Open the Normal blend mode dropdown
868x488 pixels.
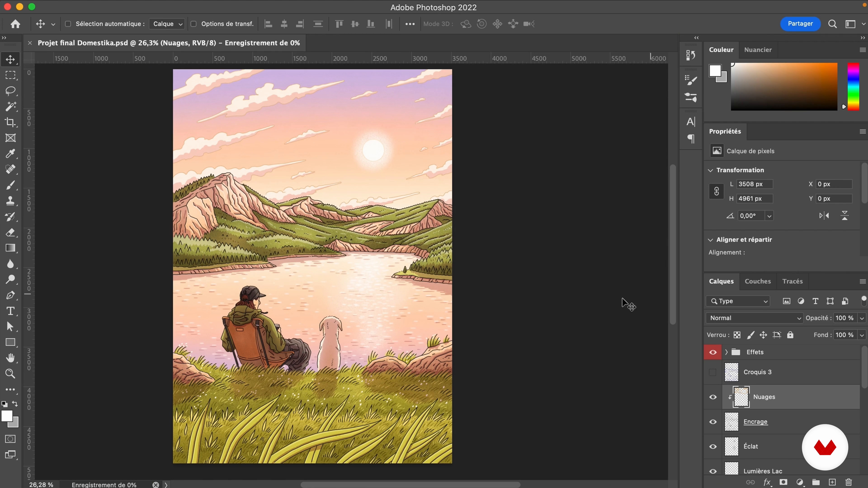click(755, 318)
